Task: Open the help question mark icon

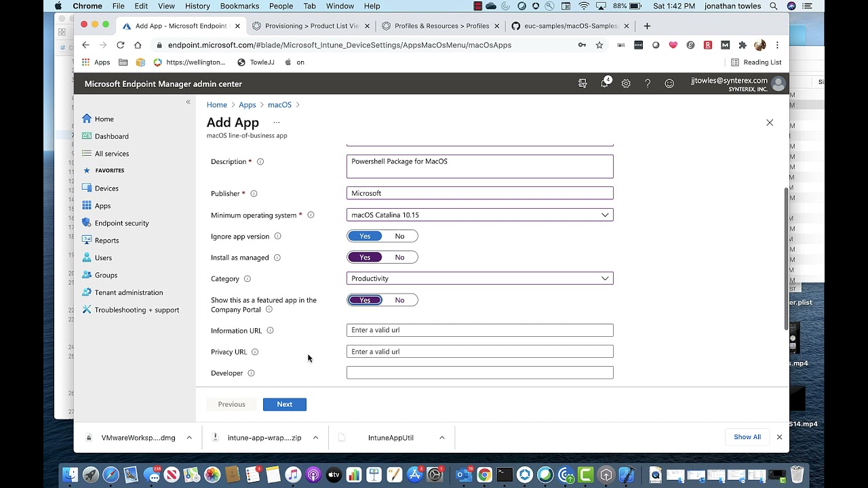Action: (x=648, y=83)
